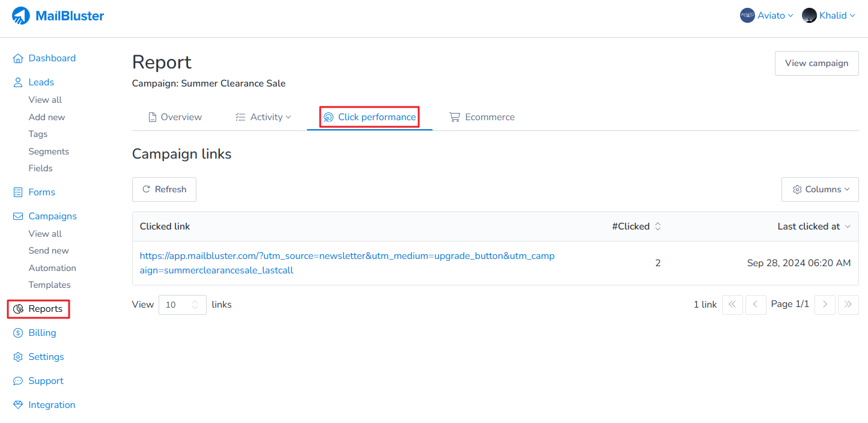Click the Campaigns envelope icon
This screenshot has width=868, height=423.
coord(18,216)
